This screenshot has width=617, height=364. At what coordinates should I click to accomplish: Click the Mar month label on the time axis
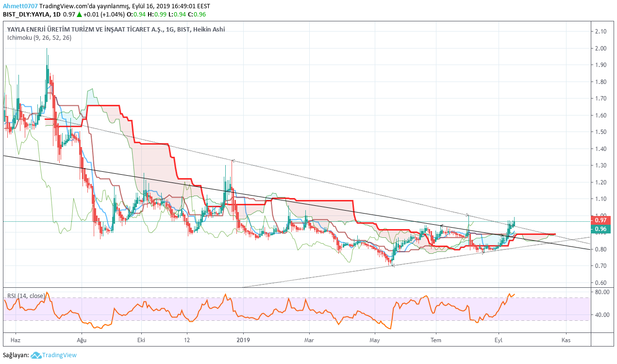(x=308, y=341)
